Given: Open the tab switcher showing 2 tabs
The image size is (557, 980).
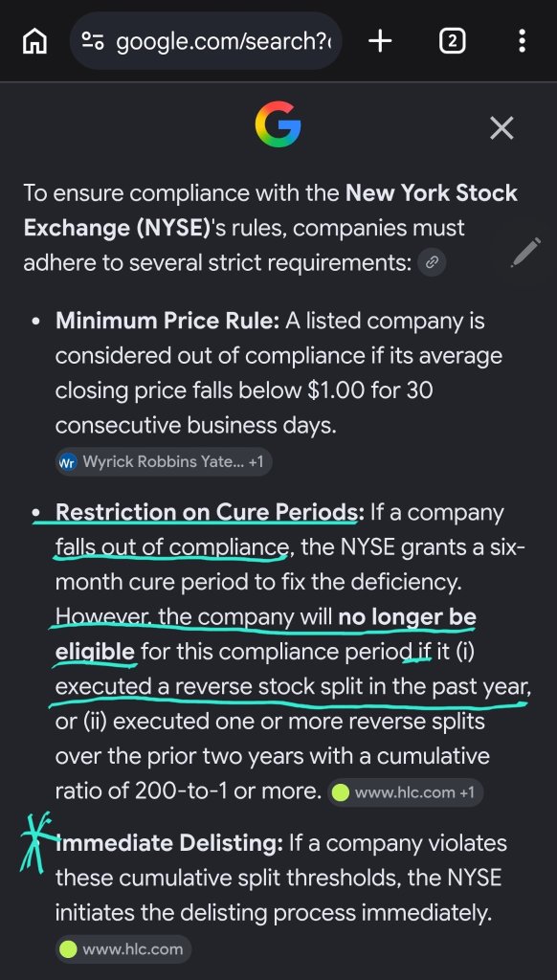Looking at the screenshot, I should [453, 41].
